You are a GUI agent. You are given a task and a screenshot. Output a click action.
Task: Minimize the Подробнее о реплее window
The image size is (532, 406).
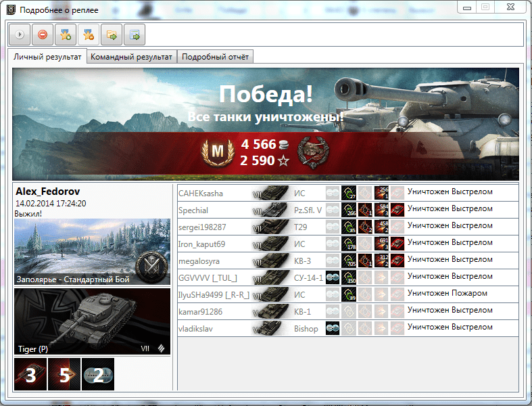coord(467,7)
